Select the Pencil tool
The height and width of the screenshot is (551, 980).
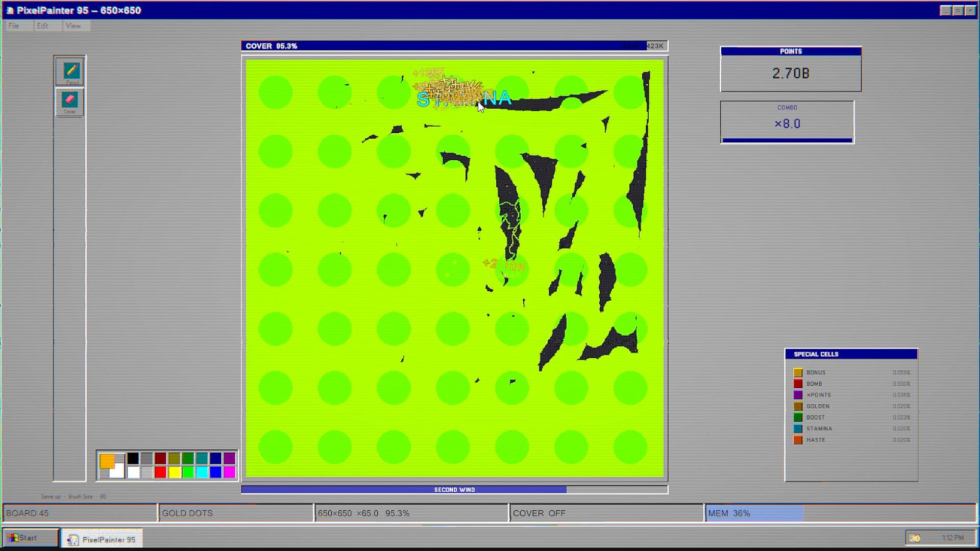[70, 71]
